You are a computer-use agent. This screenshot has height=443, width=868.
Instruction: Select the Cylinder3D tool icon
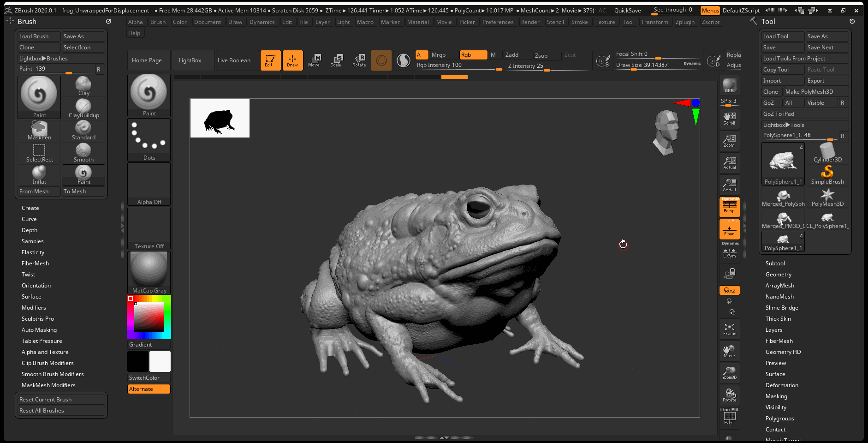pyautogui.click(x=827, y=153)
